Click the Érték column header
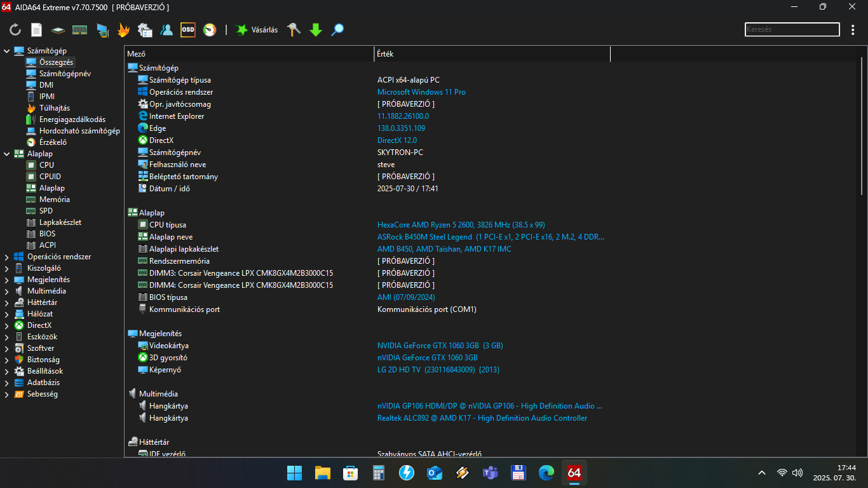Image resolution: width=868 pixels, height=488 pixels. click(x=492, y=54)
